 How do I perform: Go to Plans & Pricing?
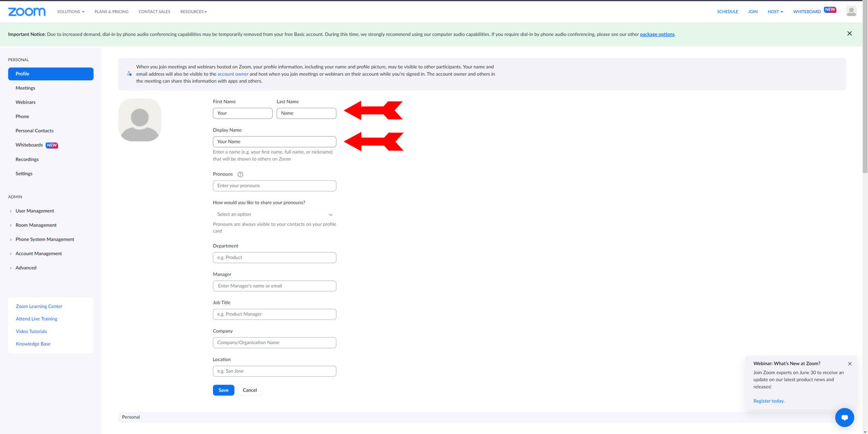[111, 12]
